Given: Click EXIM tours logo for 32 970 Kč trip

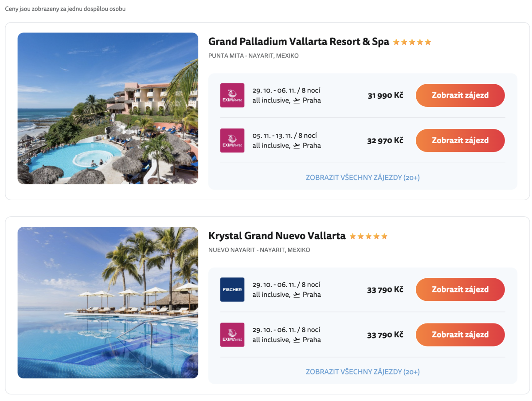Looking at the screenshot, I should pos(232,140).
